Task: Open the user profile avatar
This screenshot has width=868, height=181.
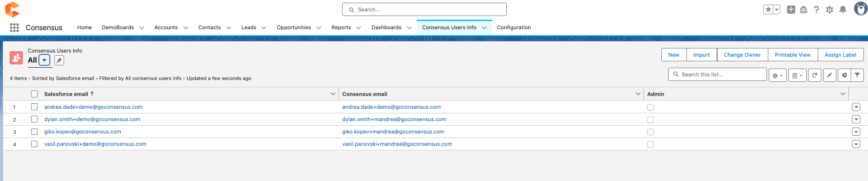Action: 861,9
